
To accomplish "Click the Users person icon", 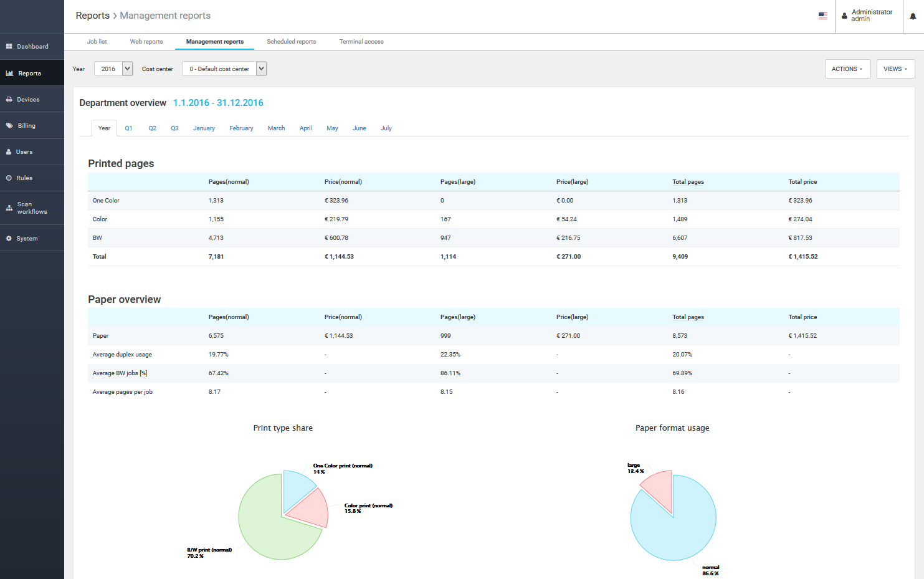I will tap(9, 152).
